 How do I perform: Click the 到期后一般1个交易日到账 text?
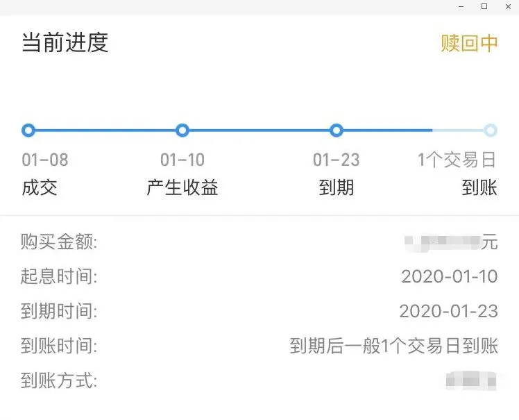394,346
